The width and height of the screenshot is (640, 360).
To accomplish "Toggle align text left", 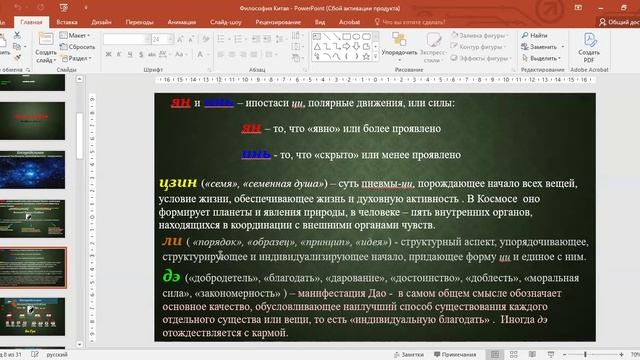I will (x=221, y=54).
